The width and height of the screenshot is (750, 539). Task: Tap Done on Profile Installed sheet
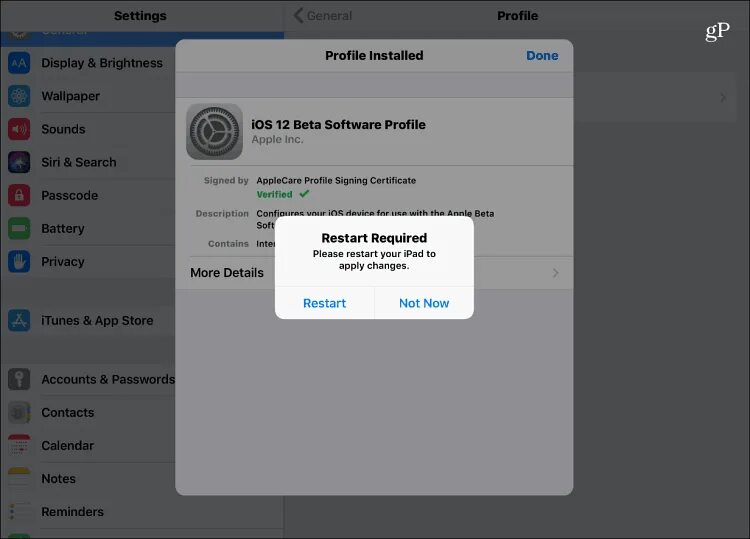click(x=542, y=55)
